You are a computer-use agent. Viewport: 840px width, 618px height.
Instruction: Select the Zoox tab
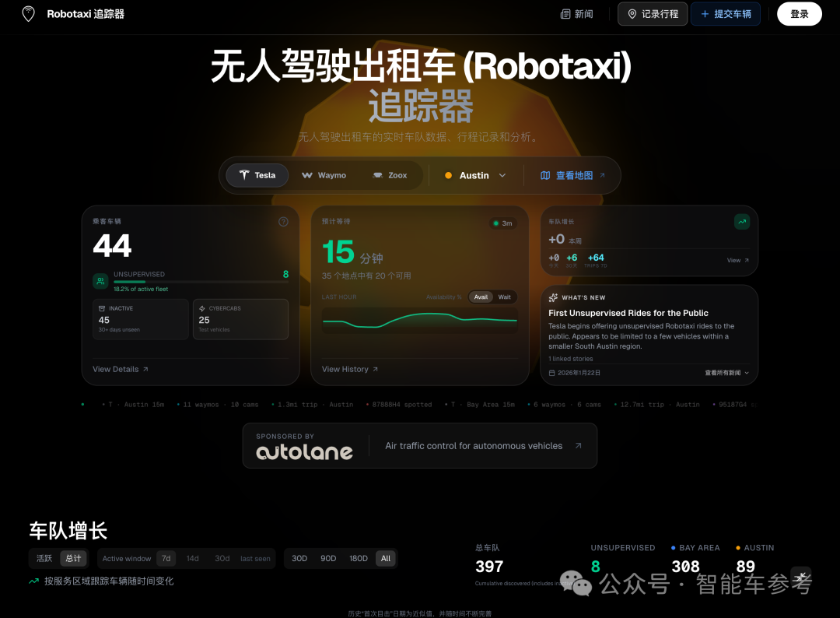pyautogui.click(x=390, y=176)
